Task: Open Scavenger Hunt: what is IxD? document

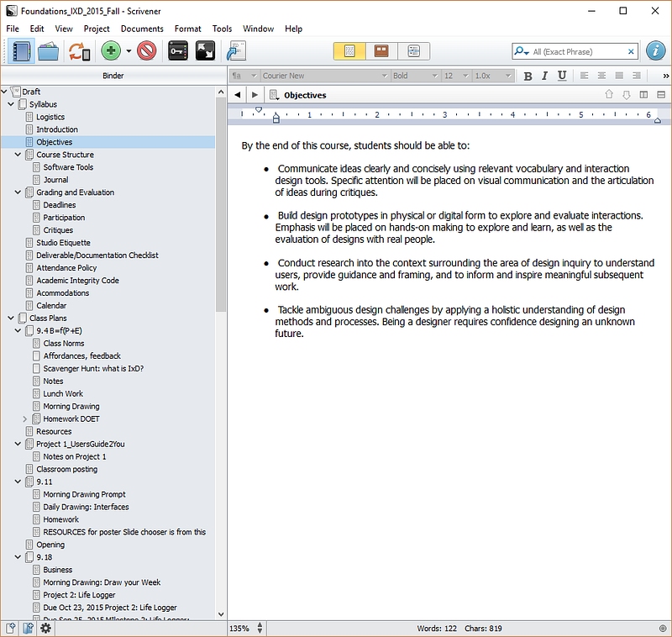Action: click(93, 369)
